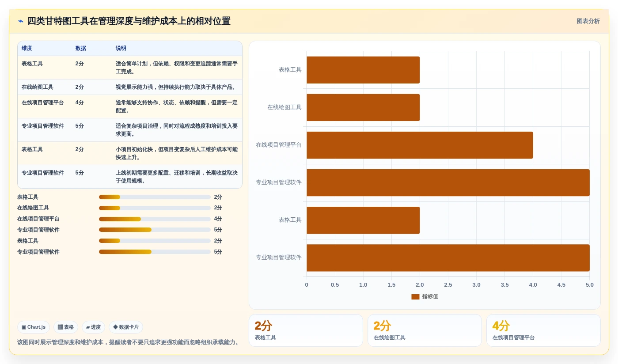Click the Chart.js chip icon label
The height and width of the screenshot is (364, 618).
pos(34,327)
